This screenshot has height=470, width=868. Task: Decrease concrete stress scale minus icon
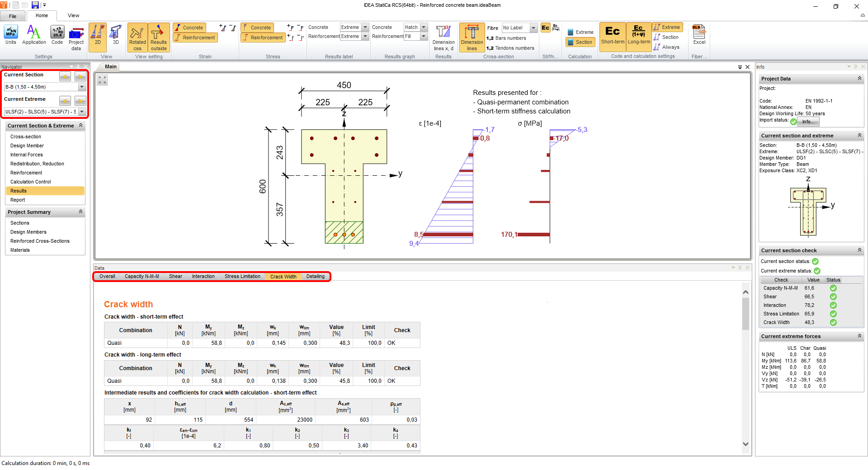pyautogui.click(x=300, y=28)
